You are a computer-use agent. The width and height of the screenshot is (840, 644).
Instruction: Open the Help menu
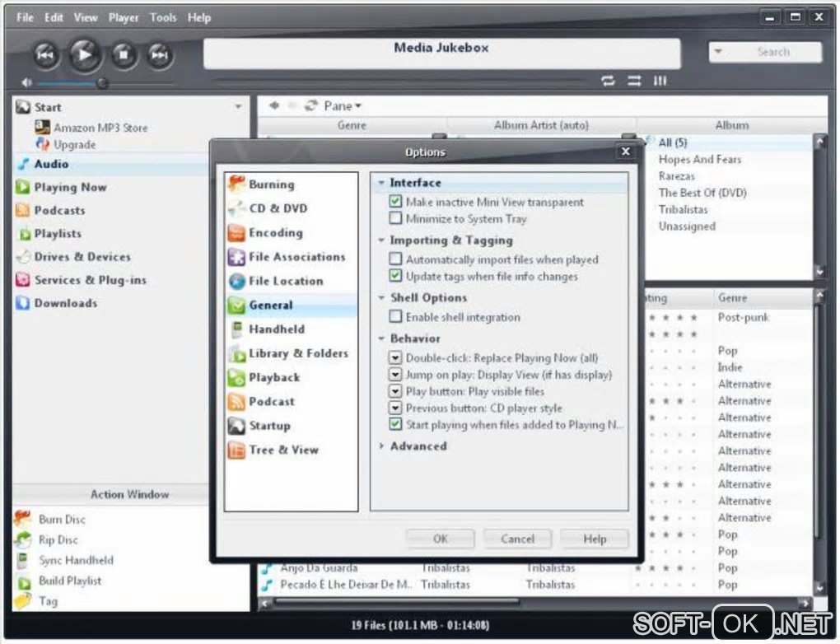pyautogui.click(x=199, y=17)
